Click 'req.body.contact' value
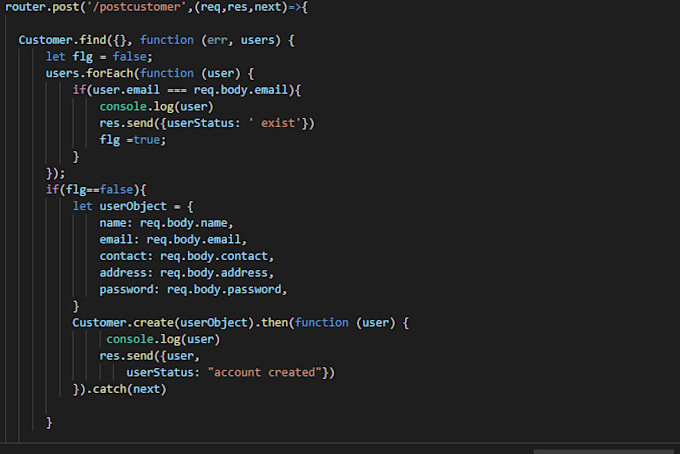The width and height of the screenshot is (680, 454). [x=214, y=256]
